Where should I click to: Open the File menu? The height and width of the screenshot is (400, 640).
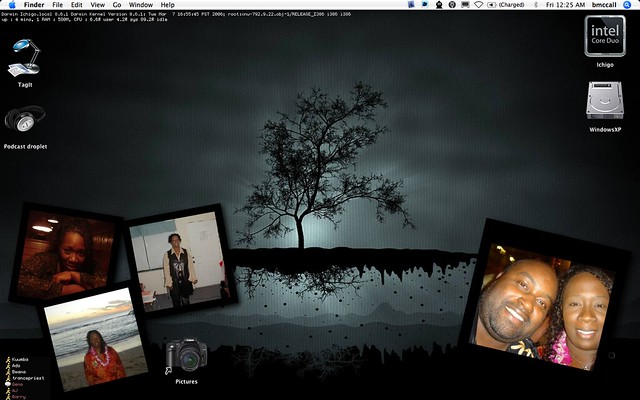[58, 5]
